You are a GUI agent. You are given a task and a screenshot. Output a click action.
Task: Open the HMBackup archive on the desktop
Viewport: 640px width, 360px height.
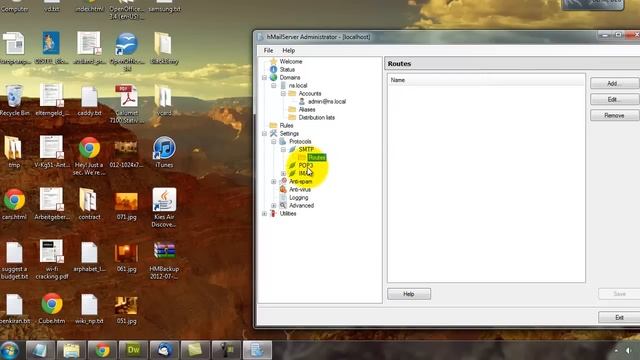(164, 260)
